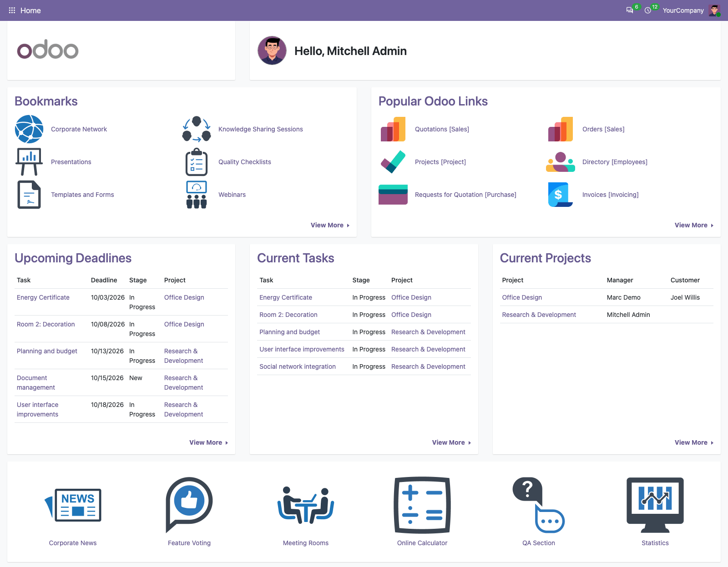The width and height of the screenshot is (728, 567).
Task: Open Energy Certificate in Upcoming Deadlines
Action: 43,297
